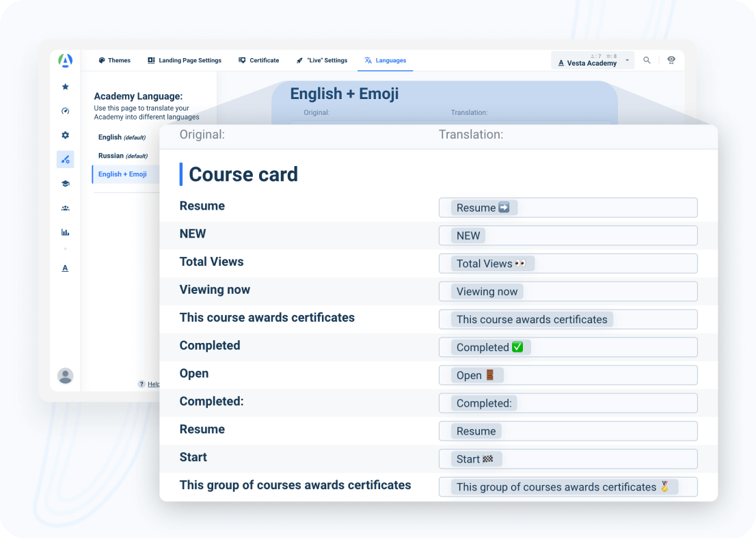Click the user avatar at sidebar bottom
Viewport: 756px width, 539px height.
click(x=66, y=376)
